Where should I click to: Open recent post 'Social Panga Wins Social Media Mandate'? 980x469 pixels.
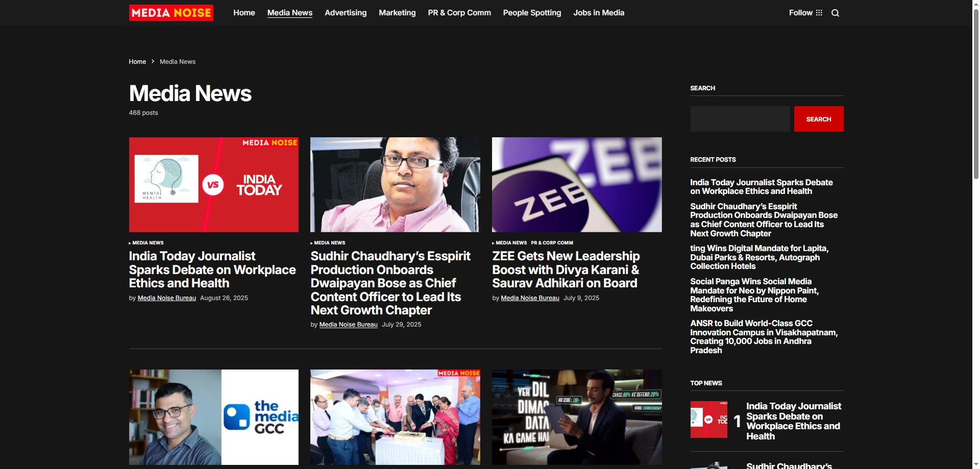coord(754,295)
